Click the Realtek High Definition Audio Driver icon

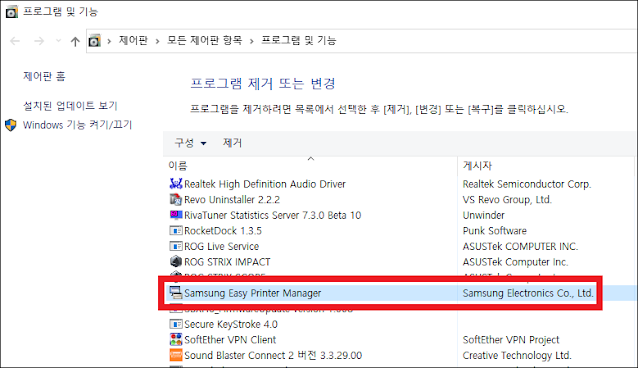(x=176, y=184)
